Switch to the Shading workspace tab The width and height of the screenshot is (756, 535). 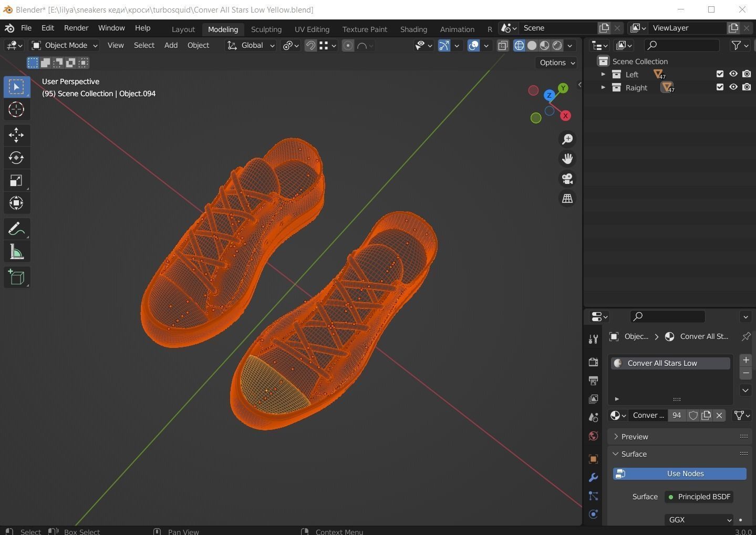413,29
